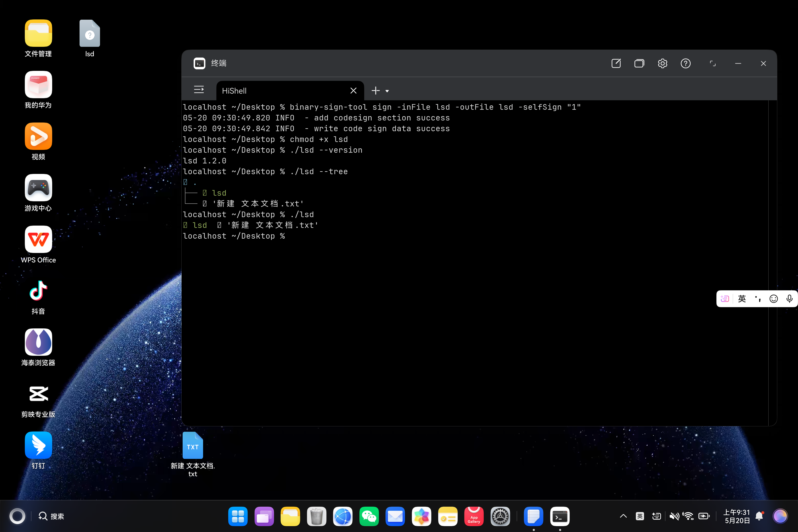Open the colorful assistant orb in the tray
Image resolution: width=798 pixels, height=532 pixels.
[780, 516]
